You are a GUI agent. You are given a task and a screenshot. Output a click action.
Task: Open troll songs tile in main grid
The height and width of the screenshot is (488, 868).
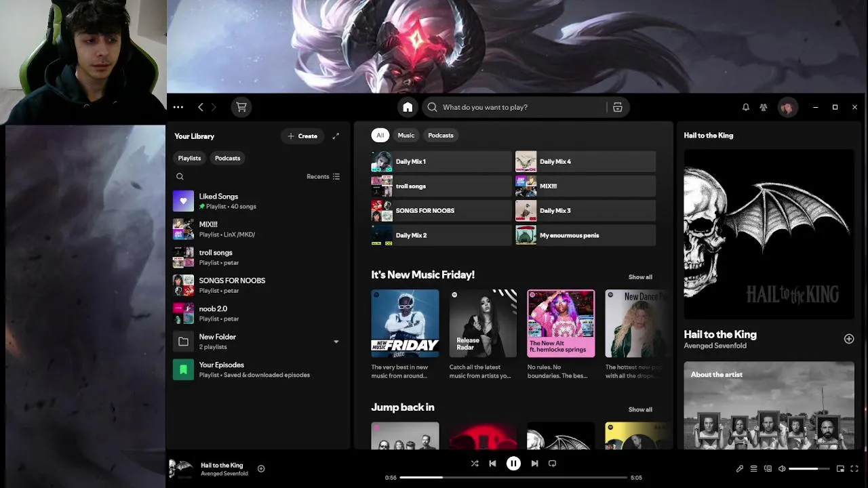[441, 186]
